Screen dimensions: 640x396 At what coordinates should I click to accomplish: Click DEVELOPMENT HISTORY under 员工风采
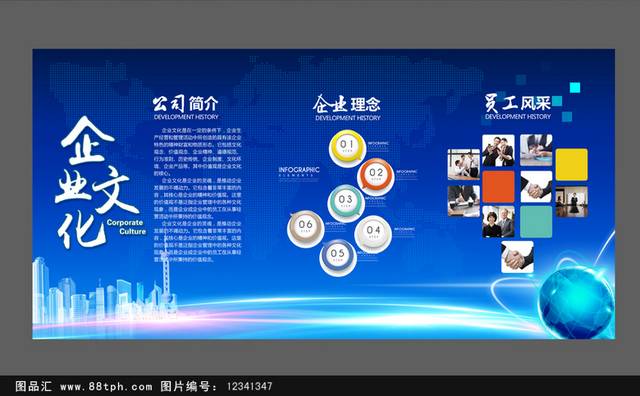click(x=518, y=117)
